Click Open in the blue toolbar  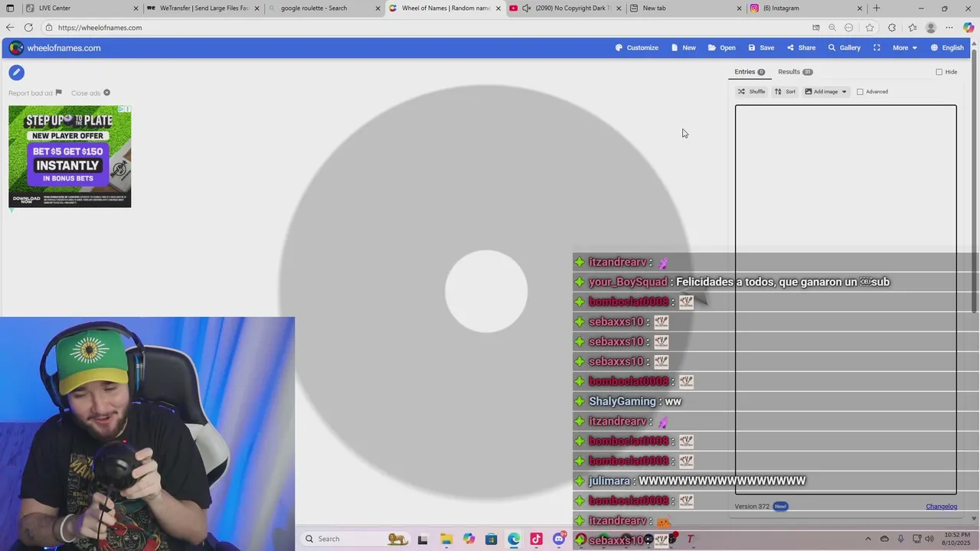tap(721, 47)
